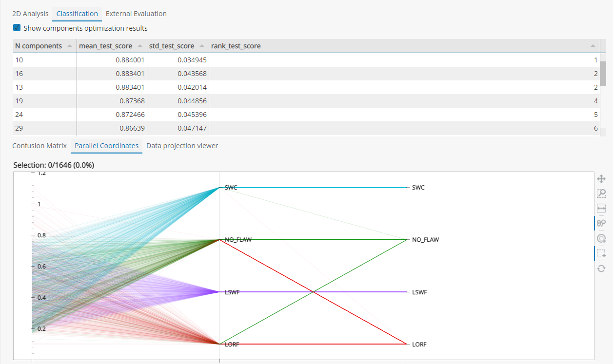Click the LSWF label on middle axis
Image resolution: width=613 pixels, height=364 pixels.
point(232,292)
